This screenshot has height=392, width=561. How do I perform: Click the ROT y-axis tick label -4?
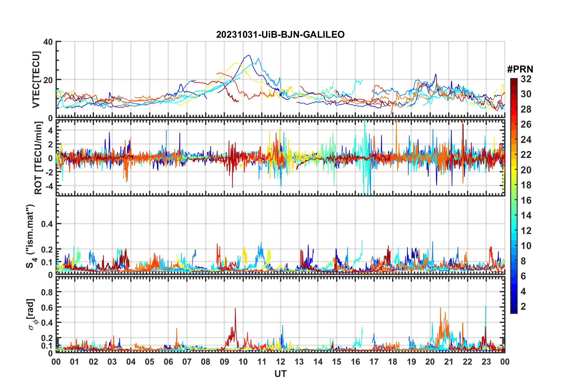point(49,186)
